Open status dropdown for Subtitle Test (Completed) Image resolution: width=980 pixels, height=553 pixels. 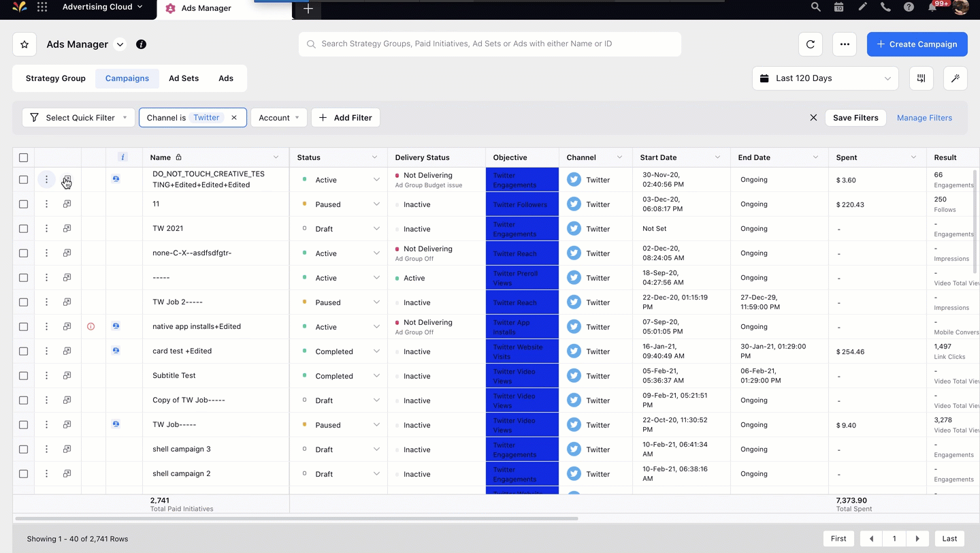tap(376, 376)
